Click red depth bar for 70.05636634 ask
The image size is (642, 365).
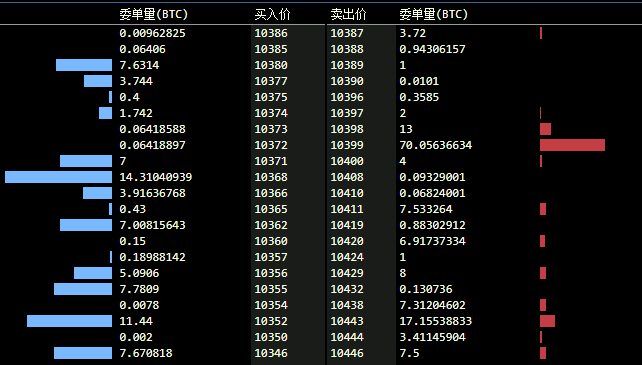pyautogui.click(x=572, y=145)
